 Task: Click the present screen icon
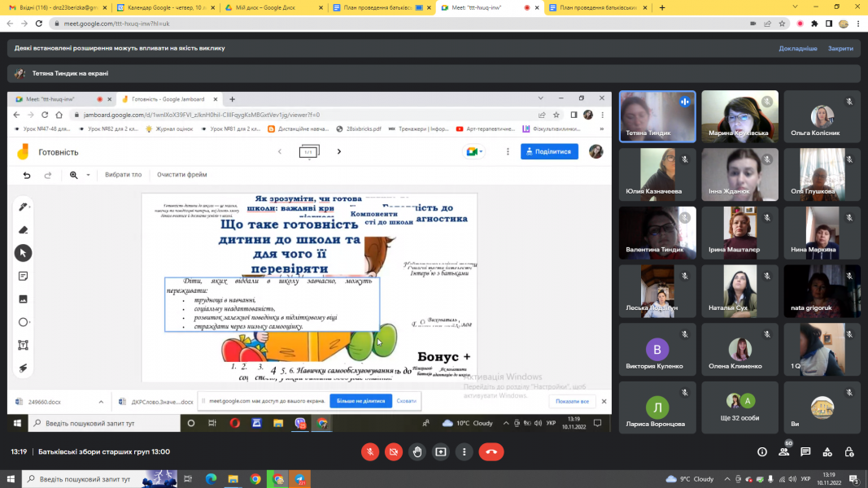[441, 451]
